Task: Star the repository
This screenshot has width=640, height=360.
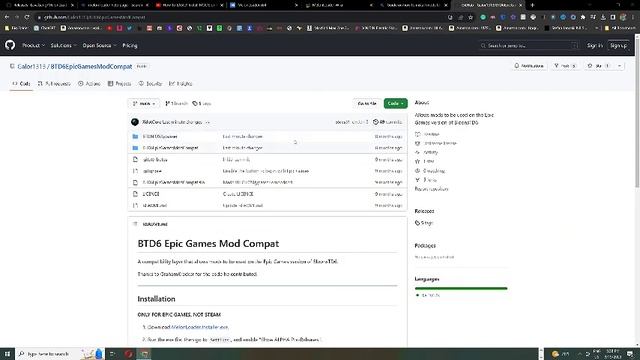Action: 598,66
